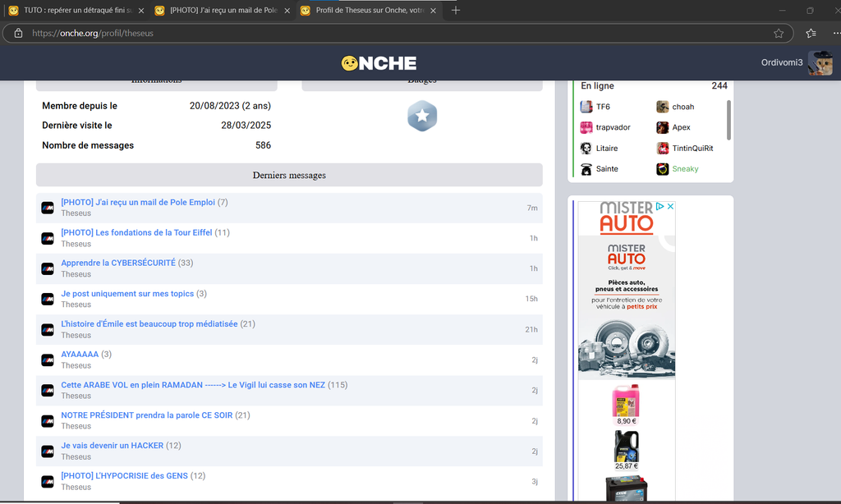Open NOTRE PRÉSIDENT prendra la parole topic
The height and width of the screenshot is (504, 841).
(147, 415)
